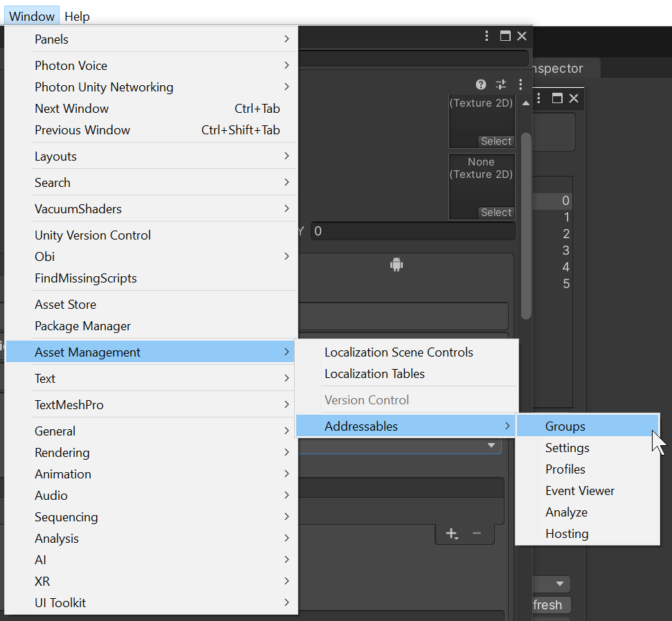Select Localization Tables menu entry
Viewport: 672px width, 621px height.
(x=374, y=374)
